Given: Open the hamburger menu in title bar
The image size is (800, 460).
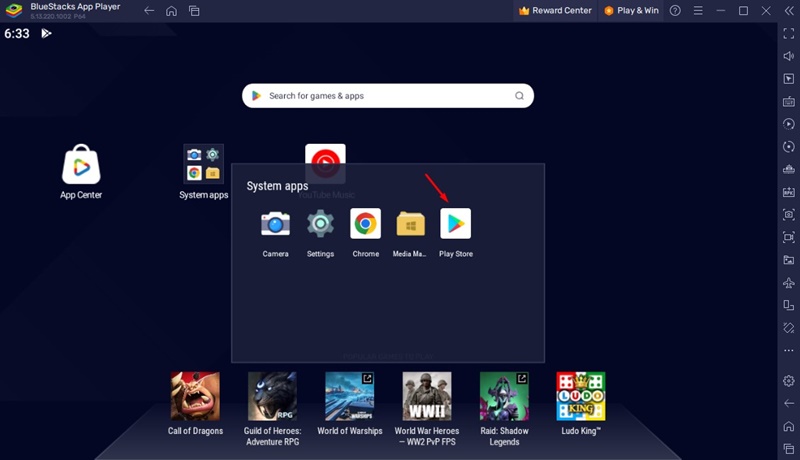Looking at the screenshot, I should tap(698, 11).
